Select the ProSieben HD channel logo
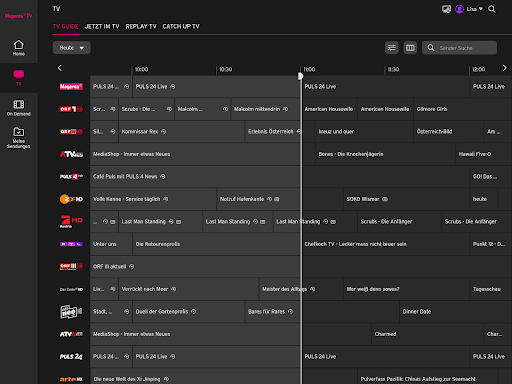Screen dimensions: 512x384 (x=71, y=222)
